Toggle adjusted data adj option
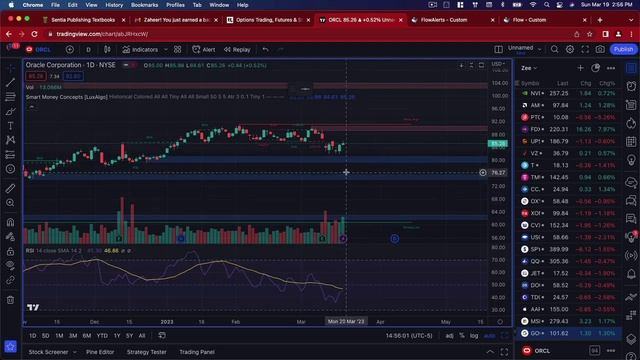Viewport: 640px width, 360px height. point(449,336)
